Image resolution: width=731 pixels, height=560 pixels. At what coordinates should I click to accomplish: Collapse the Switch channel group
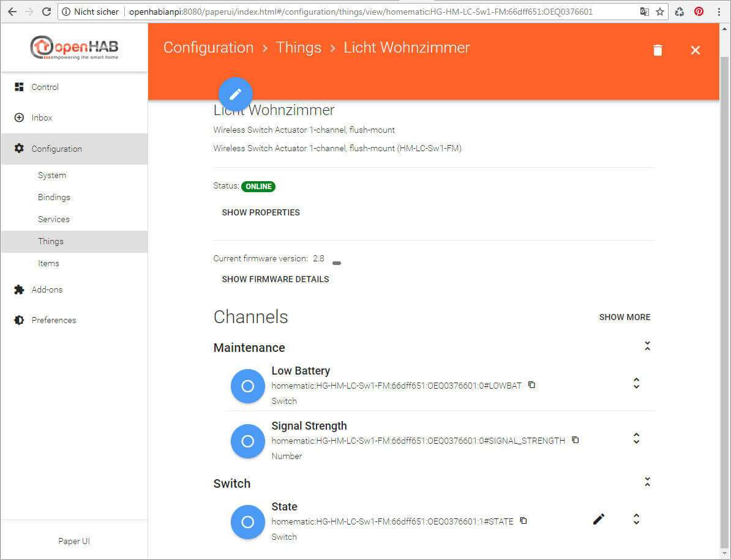(647, 482)
